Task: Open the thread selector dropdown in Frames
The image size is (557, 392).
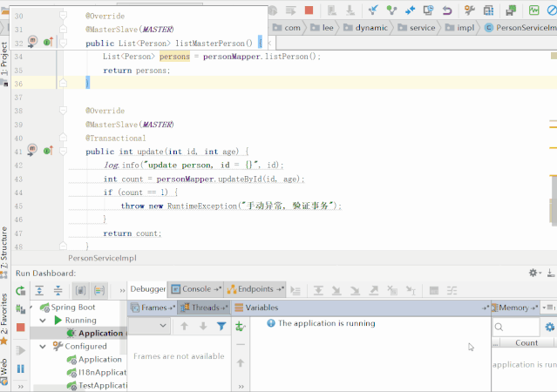Action: click(x=148, y=326)
